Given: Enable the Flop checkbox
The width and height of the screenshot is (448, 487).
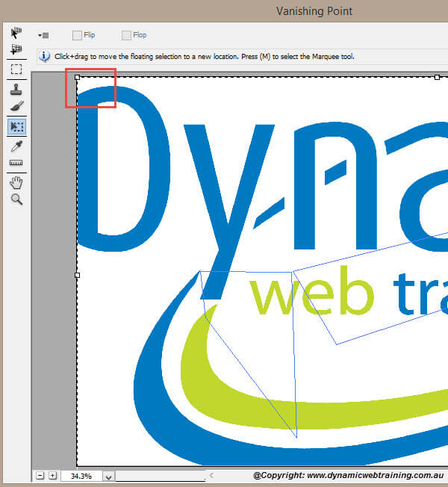Looking at the screenshot, I should click(x=126, y=35).
